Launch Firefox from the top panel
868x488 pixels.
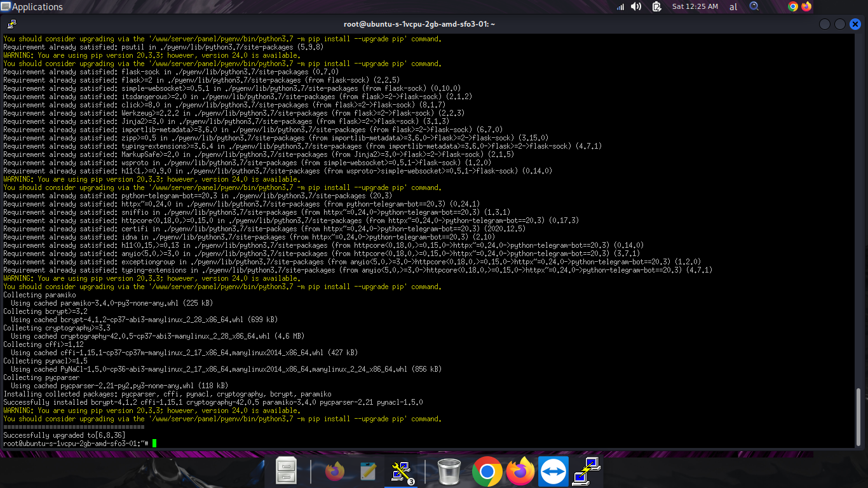tap(806, 6)
